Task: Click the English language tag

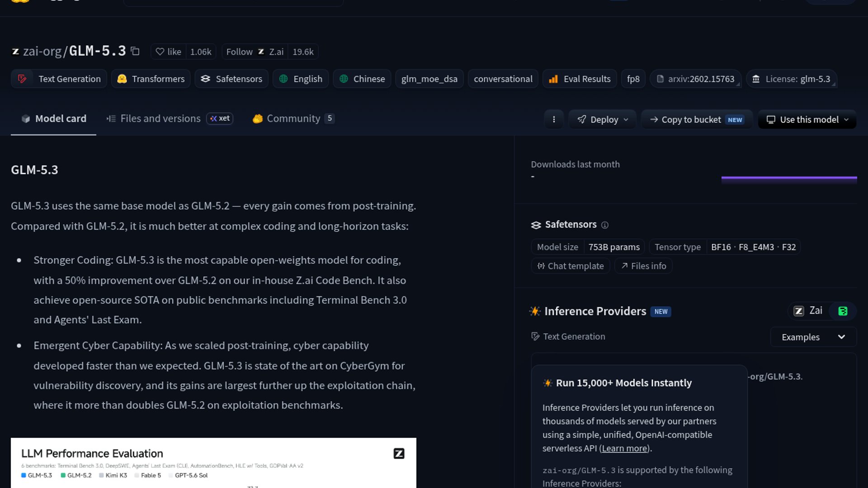Action: (301, 79)
